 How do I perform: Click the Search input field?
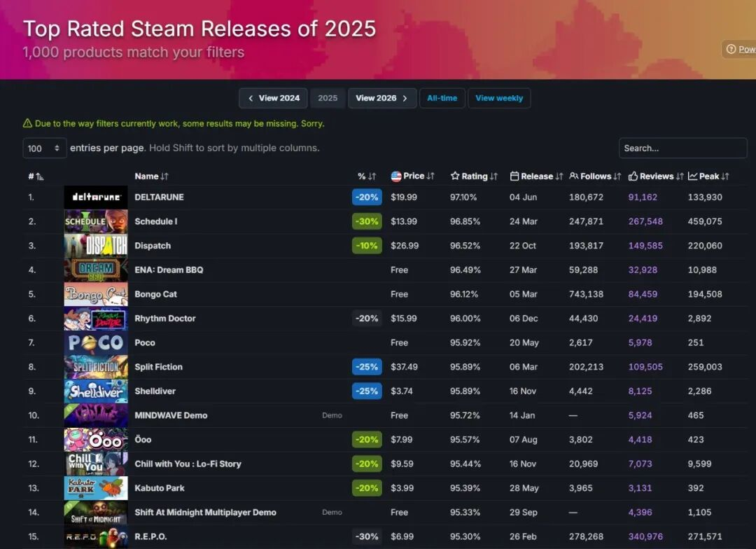pyautogui.click(x=682, y=148)
